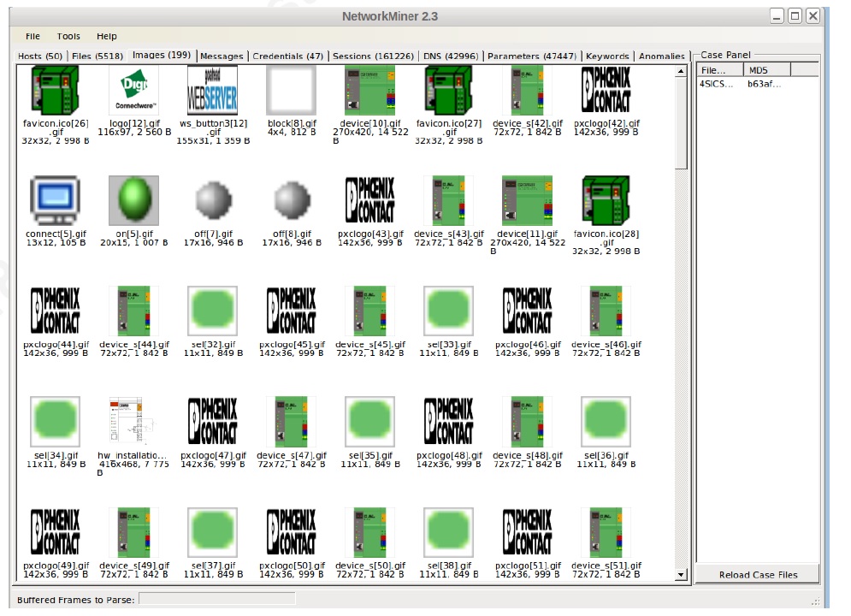Select the green sel[36].gif image

606,422
